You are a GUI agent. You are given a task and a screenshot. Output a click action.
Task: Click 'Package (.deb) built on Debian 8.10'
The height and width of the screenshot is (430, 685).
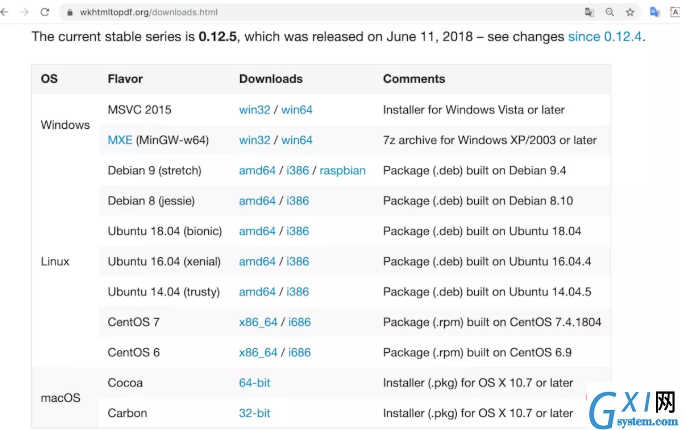(x=478, y=201)
